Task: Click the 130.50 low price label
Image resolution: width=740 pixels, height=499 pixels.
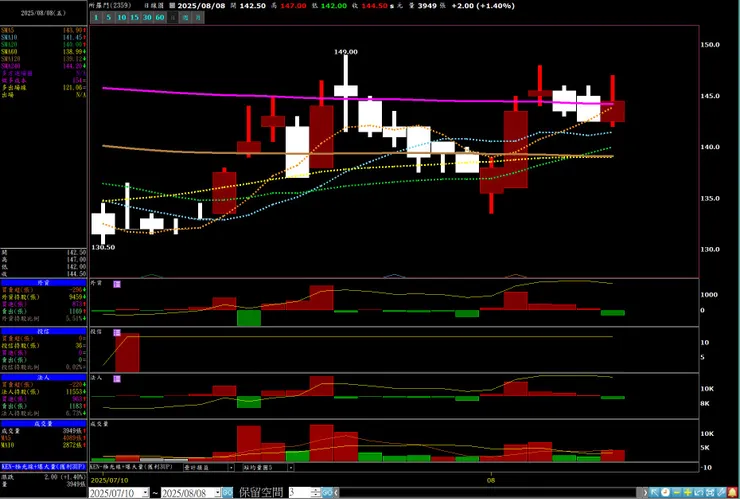Action: point(103,247)
